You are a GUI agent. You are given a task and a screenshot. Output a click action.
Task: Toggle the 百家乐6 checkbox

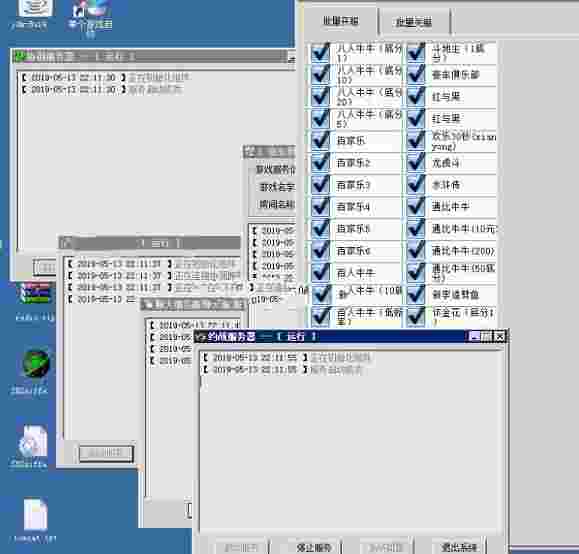coord(320,251)
